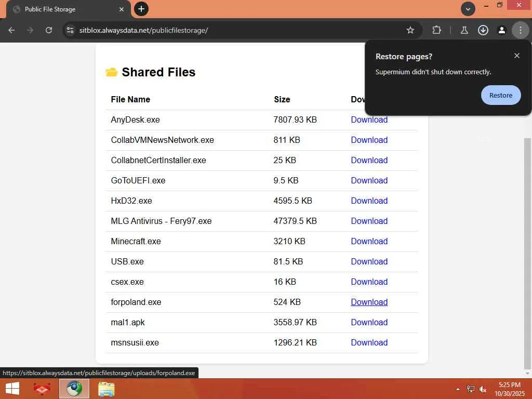
Task: Bookmark this page with the star icon
Action: click(x=410, y=30)
